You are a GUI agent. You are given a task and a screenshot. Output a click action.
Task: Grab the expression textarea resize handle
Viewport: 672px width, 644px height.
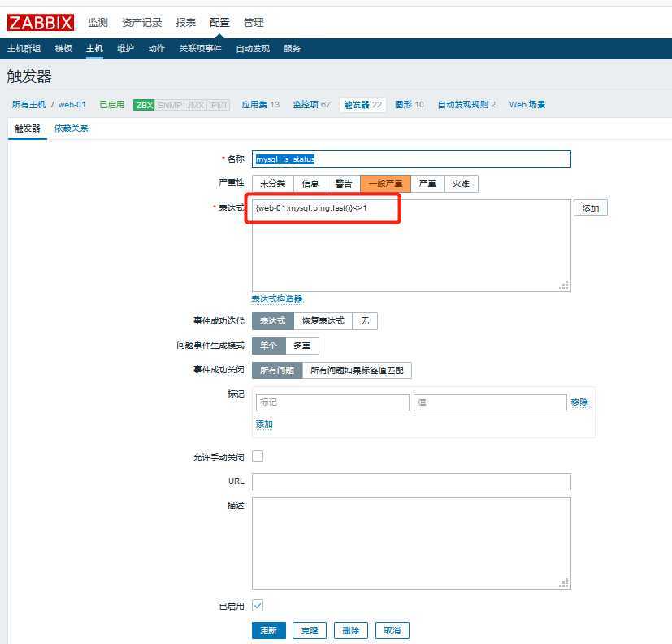(564, 285)
